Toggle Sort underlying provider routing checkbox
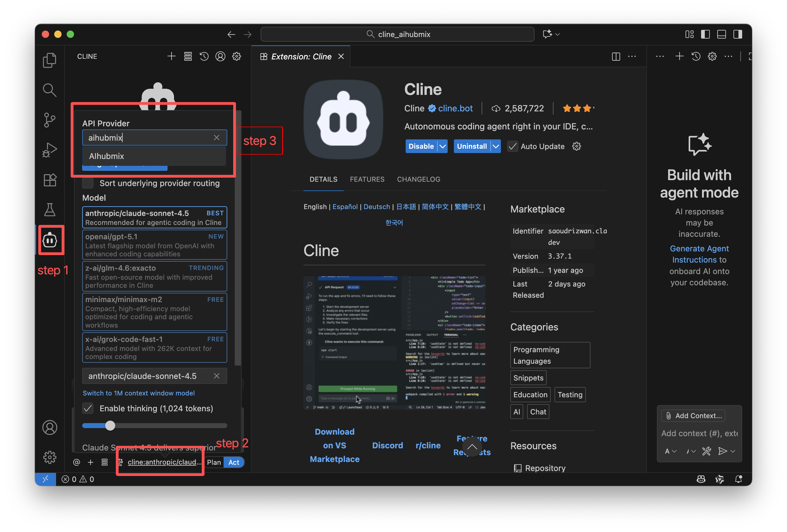 point(88,183)
